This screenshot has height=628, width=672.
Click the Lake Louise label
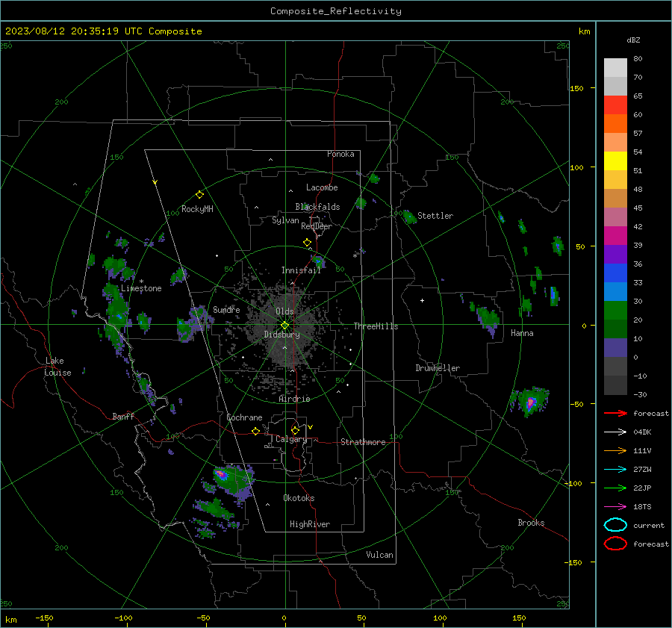[57, 367]
